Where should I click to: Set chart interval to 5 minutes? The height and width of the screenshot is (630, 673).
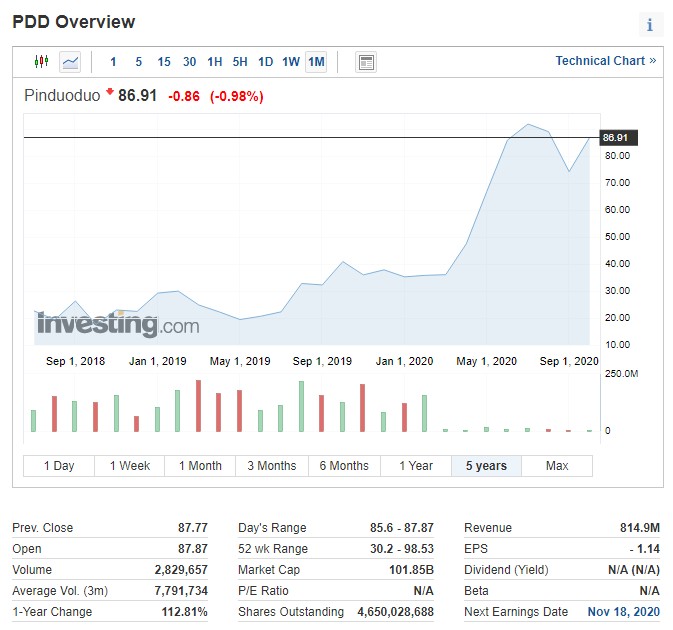click(x=139, y=62)
